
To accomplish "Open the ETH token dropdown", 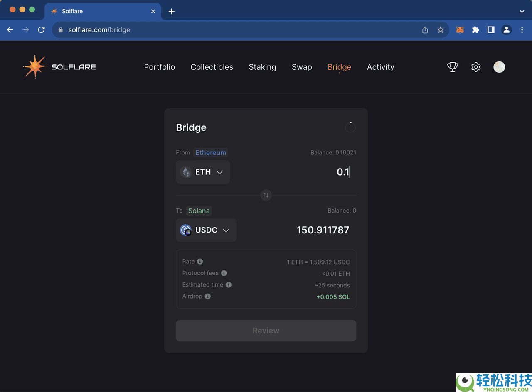I will [203, 172].
